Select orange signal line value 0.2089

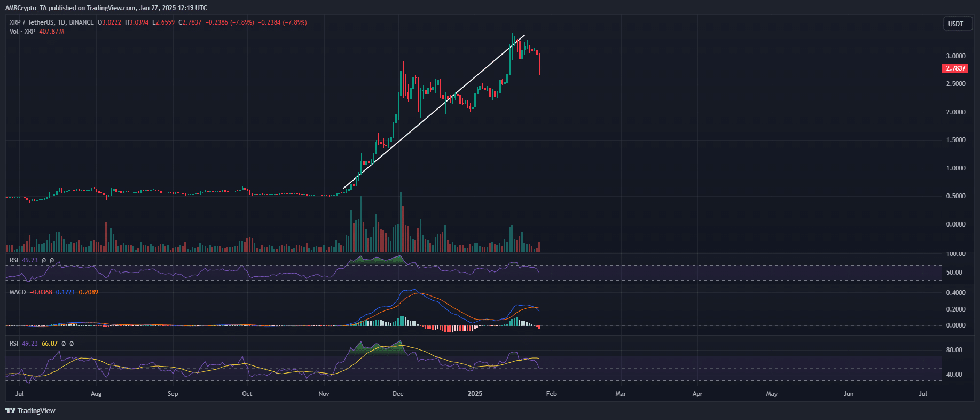pos(88,292)
